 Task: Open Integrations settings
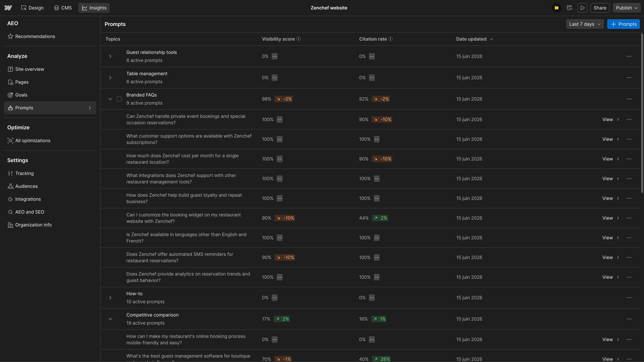[x=50, y=199]
